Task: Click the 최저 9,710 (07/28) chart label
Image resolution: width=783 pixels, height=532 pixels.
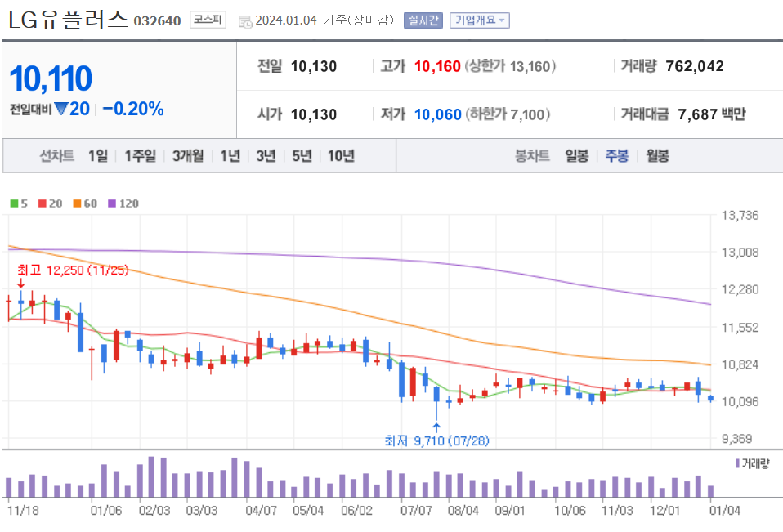Action: point(437,440)
